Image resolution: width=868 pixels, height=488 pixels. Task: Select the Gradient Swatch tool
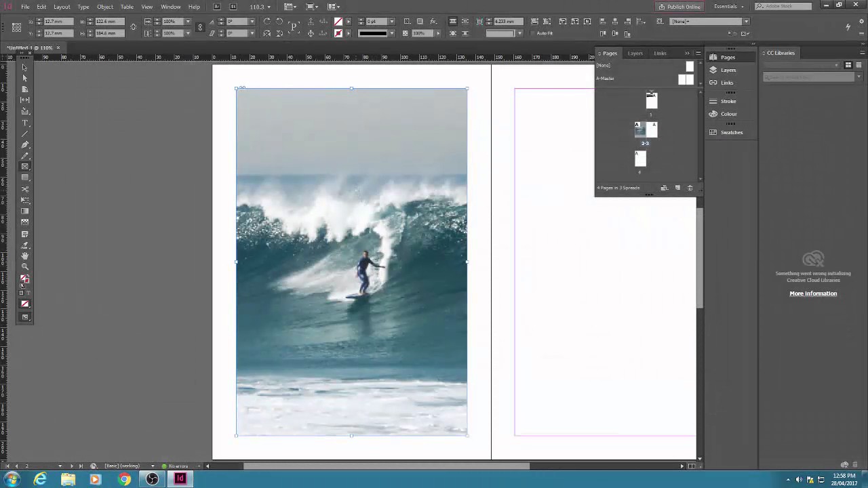pyautogui.click(x=25, y=211)
